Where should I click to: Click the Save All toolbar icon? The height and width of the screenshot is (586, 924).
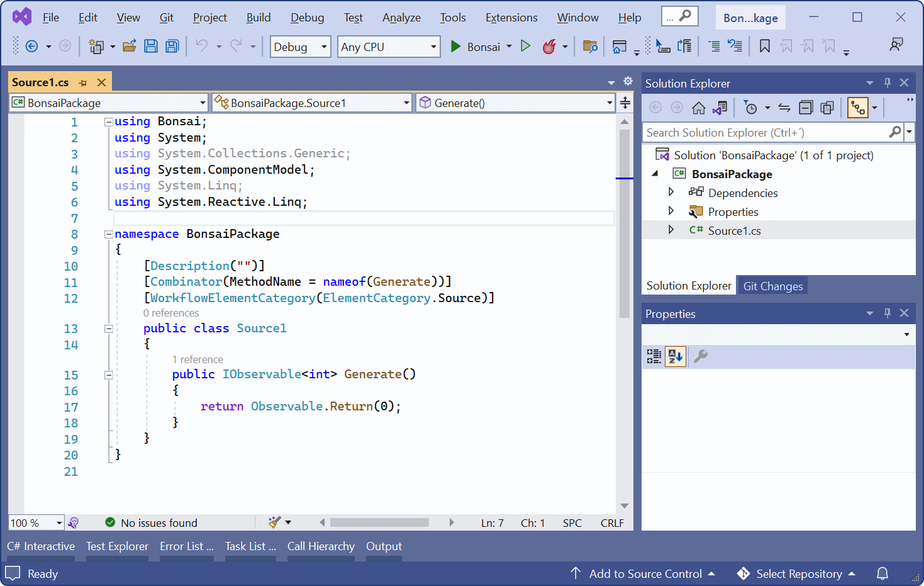click(x=172, y=46)
